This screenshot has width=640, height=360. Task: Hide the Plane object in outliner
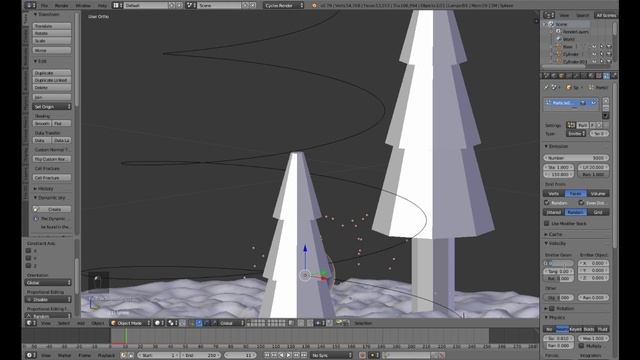point(594,47)
